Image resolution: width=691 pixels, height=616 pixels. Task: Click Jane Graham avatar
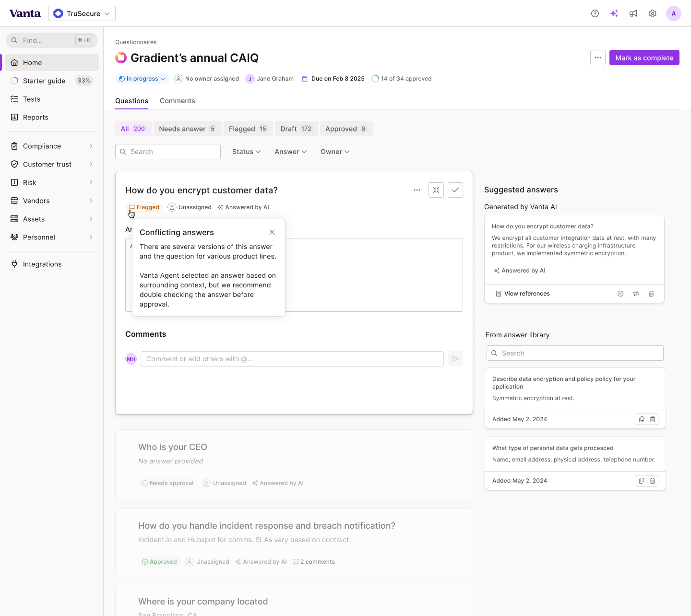250,79
